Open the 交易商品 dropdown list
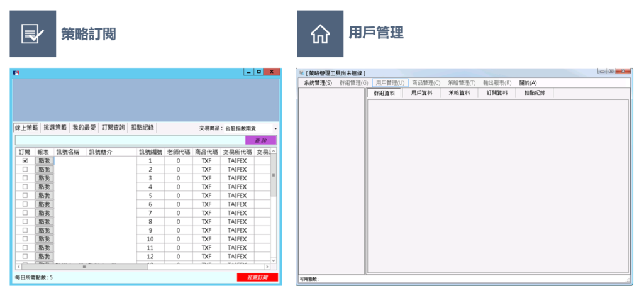Viewport: 644px width, 298px height. [x=275, y=128]
